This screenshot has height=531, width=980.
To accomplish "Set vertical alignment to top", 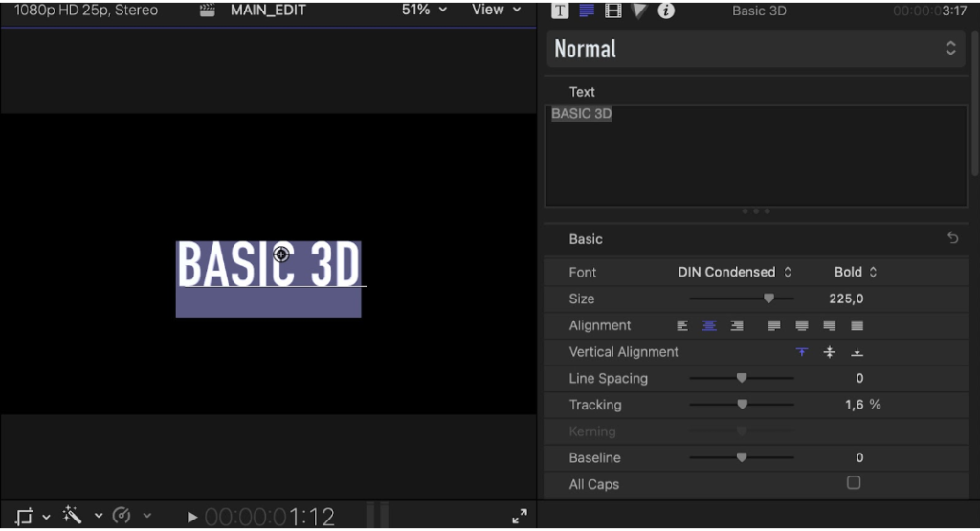I will point(802,352).
